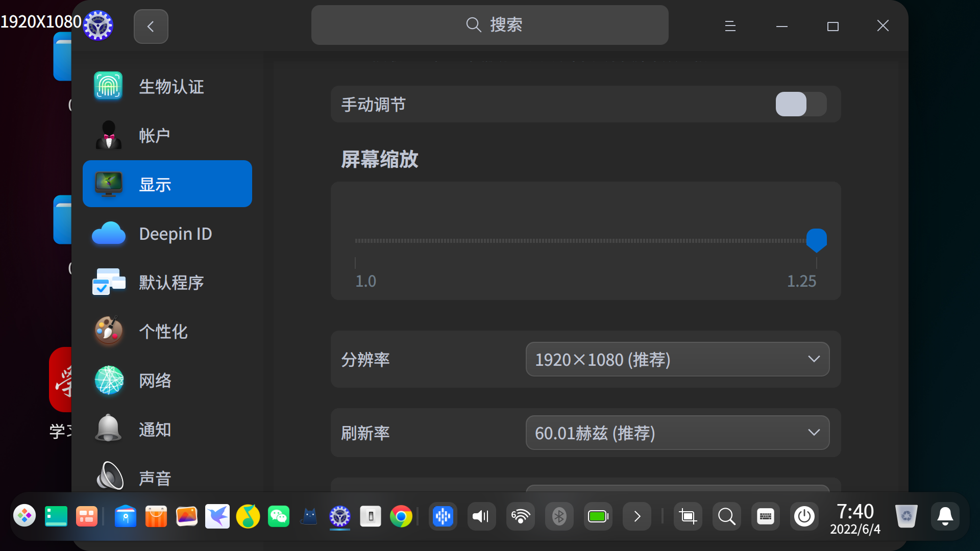Image resolution: width=980 pixels, height=551 pixels.
Task: Click the Deepin ID cloud icon
Action: [x=108, y=234]
